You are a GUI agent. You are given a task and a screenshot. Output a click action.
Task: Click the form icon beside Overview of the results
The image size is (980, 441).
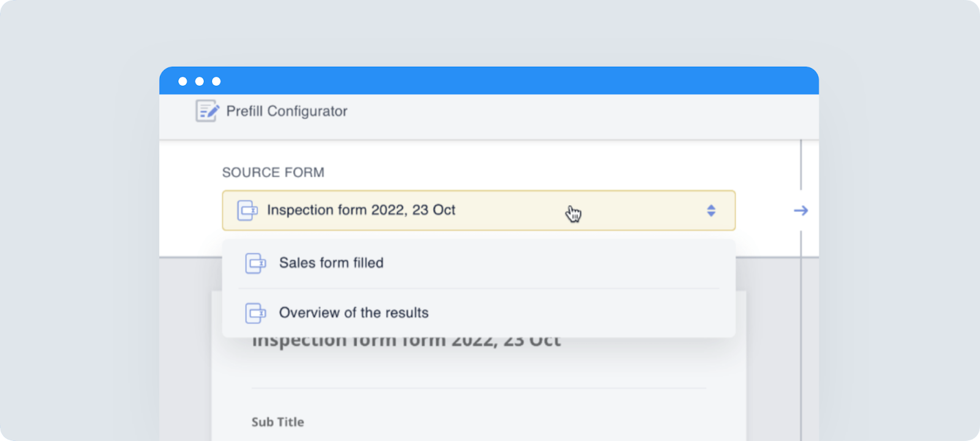[255, 313]
